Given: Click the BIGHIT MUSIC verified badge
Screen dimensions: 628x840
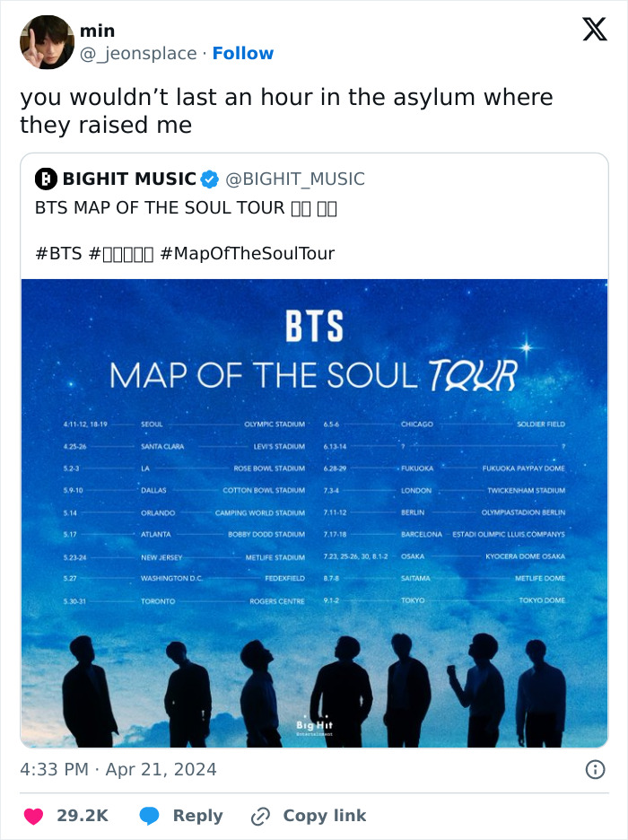Looking at the screenshot, I should coord(210,179).
